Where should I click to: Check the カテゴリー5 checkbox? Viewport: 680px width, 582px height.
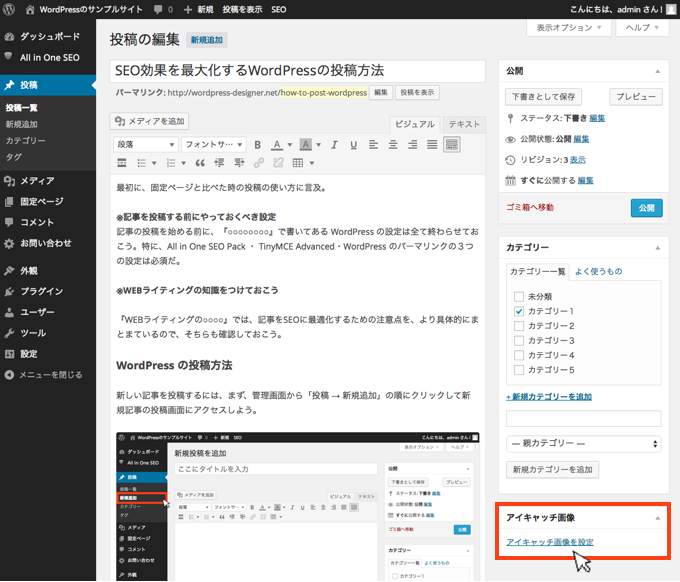tap(519, 370)
